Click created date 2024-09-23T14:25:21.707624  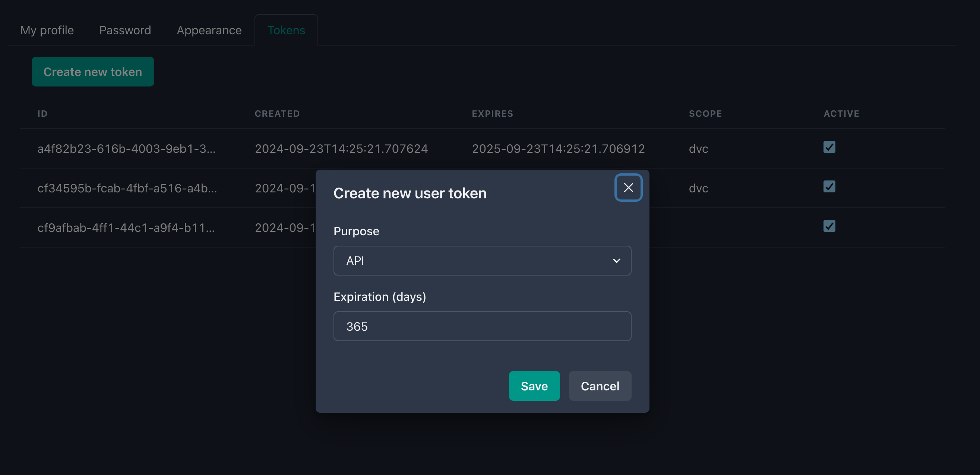coord(341,148)
